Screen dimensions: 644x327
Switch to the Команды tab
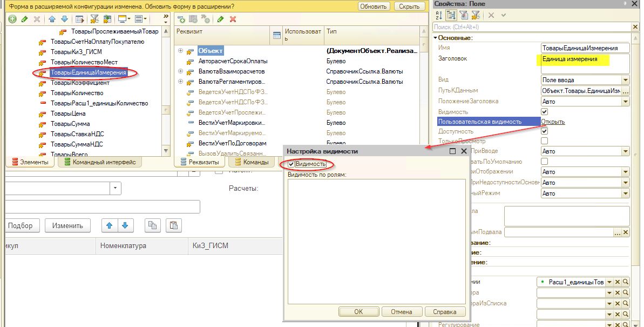(252, 162)
